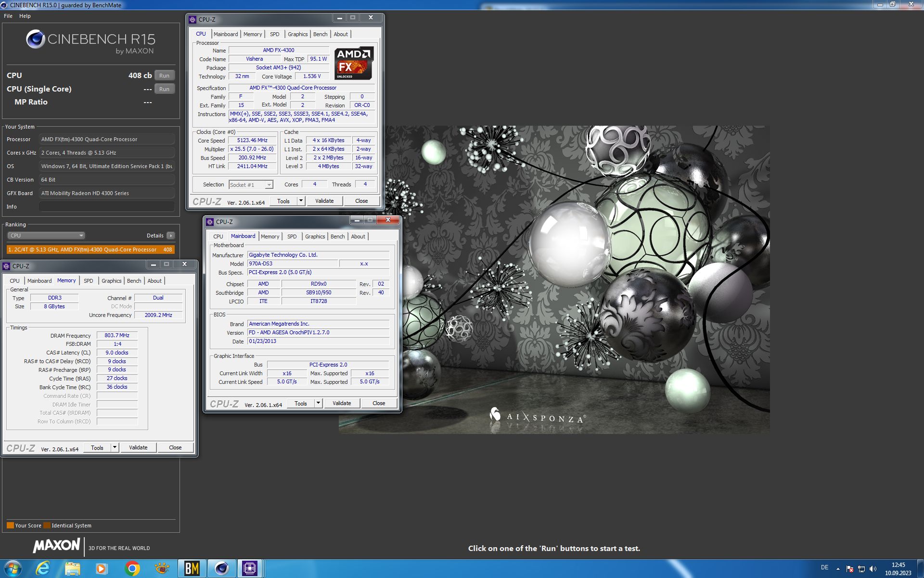Click the GFX Board field value
The width and height of the screenshot is (924, 578).
(x=107, y=193)
